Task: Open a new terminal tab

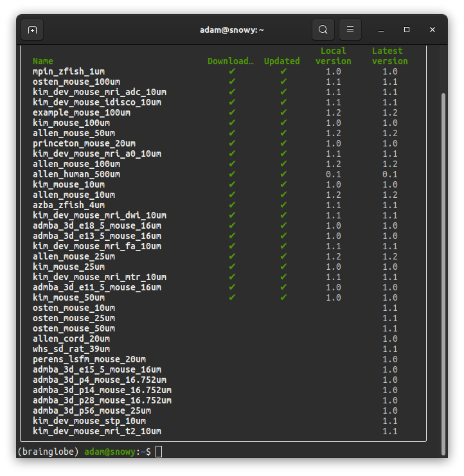Action: click(x=32, y=30)
